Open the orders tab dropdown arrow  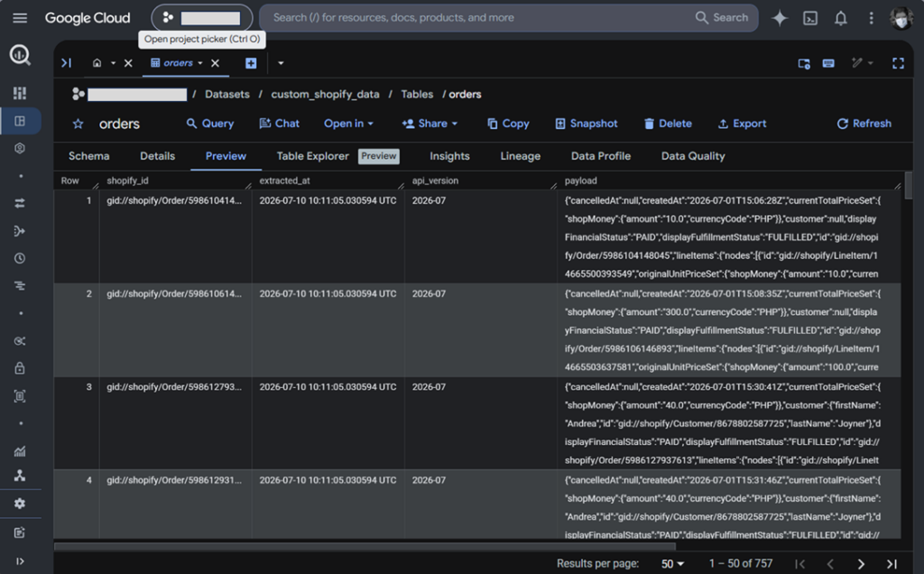(x=200, y=63)
